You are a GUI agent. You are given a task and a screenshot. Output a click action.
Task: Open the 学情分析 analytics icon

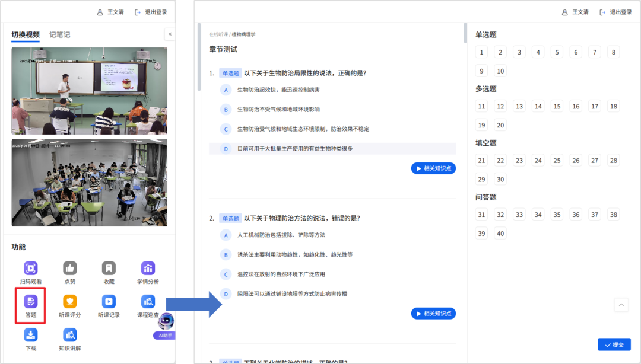click(x=148, y=268)
